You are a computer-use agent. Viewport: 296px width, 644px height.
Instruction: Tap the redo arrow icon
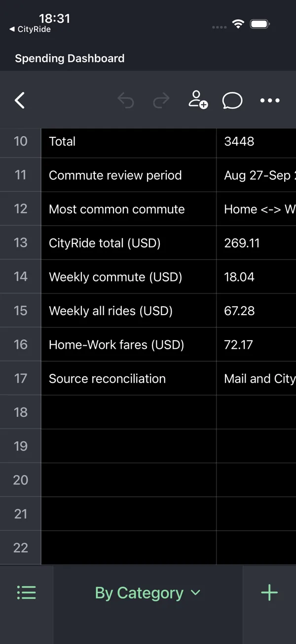(161, 101)
